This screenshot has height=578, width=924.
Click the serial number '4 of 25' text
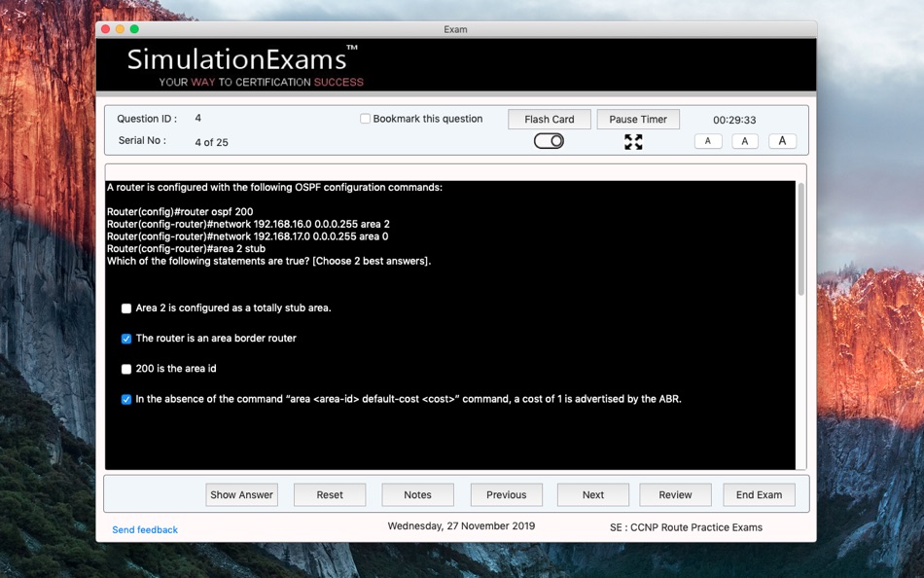212,142
